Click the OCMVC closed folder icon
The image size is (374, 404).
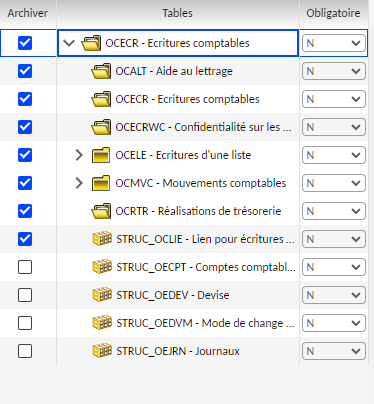(x=101, y=183)
